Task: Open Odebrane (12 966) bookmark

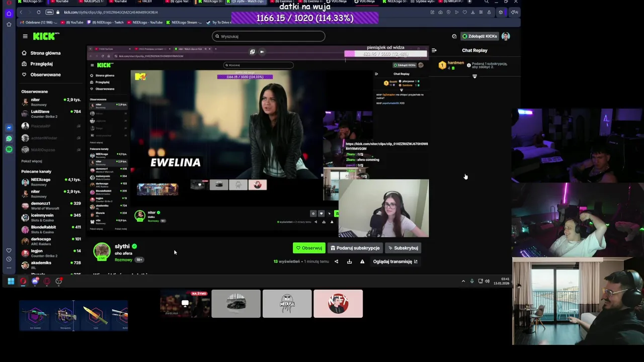Action: pos(39,23)
